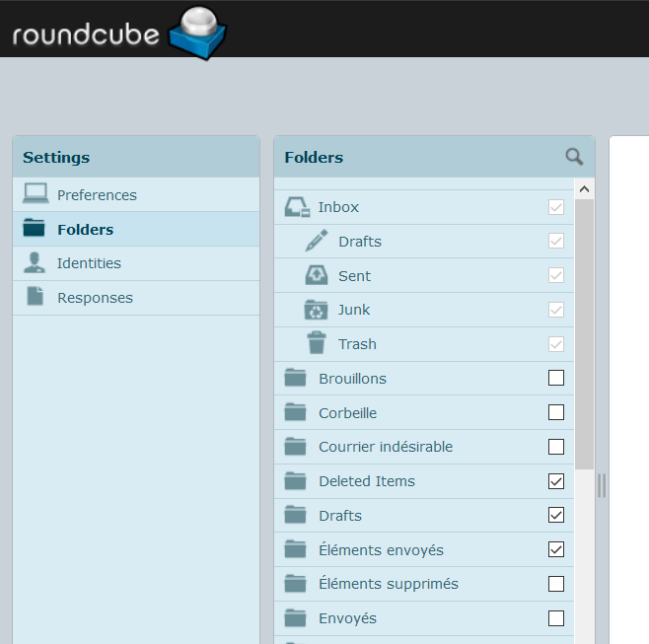This screenshot has width=649, height=644.
Task: Click the folder list scroll up arrow
Action: (x=584, y=189)
